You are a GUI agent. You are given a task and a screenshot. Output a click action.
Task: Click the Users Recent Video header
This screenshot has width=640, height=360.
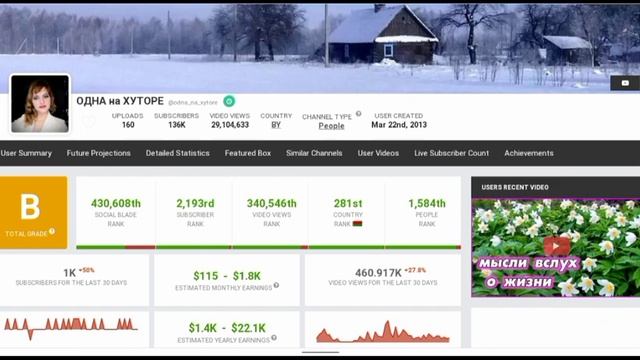point(556,187)
